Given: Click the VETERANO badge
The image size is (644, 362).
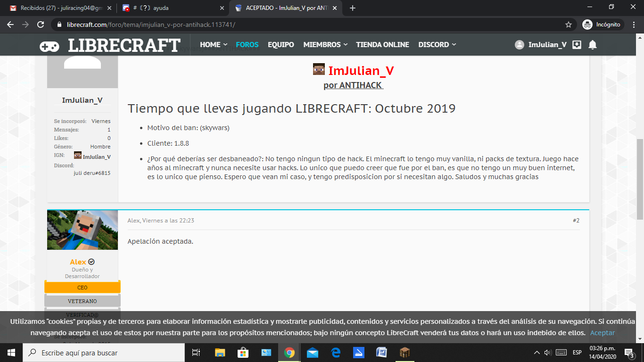Looking at the screenshot, I should click(83, 301).
